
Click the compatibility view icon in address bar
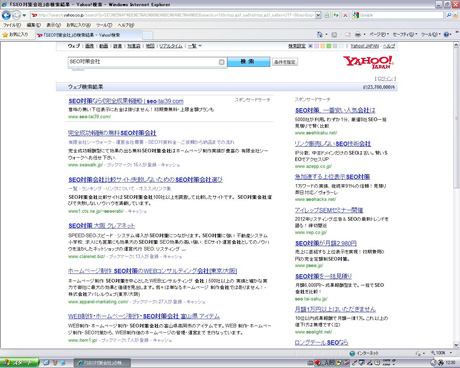pos(327,15)
